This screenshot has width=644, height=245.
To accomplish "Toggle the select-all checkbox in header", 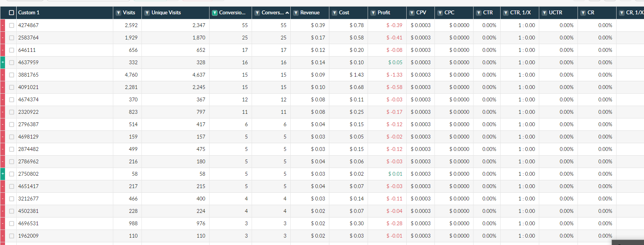I will point(12,13).
